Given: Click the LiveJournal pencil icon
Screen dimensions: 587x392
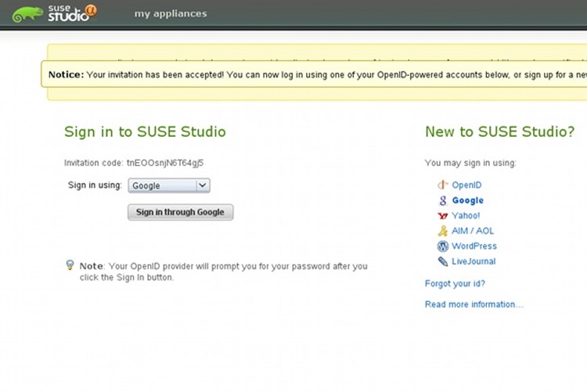Looking at the screenshot, I should pos(443,261).
